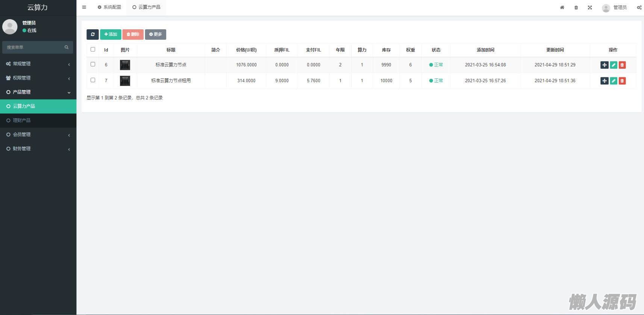Viewport: 644px width, 315px height.
Task: Click the stock value 9990
Action: click(386, 65)
